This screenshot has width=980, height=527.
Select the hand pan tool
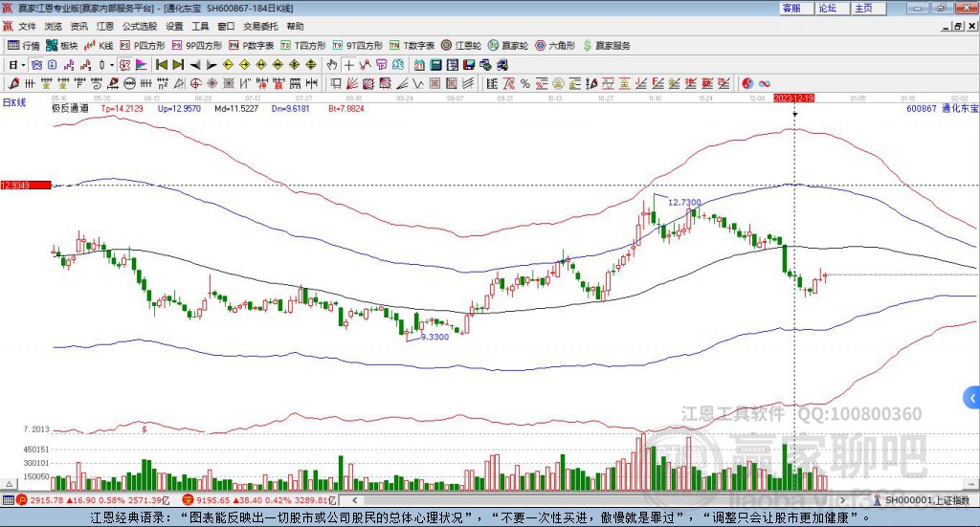pos(332,65)
